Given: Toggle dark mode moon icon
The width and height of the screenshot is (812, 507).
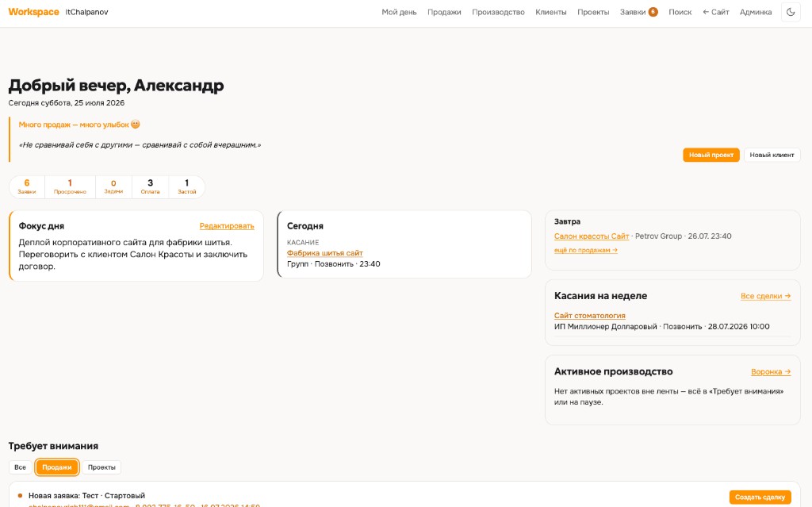Looking at the screenshot, I should pyautogui.click(x=791, y=12).
